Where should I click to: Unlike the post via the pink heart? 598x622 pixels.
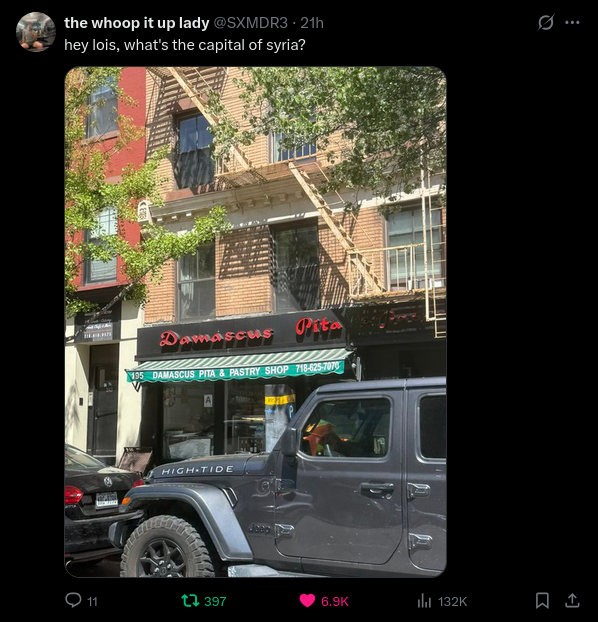(x=307, y=601)
